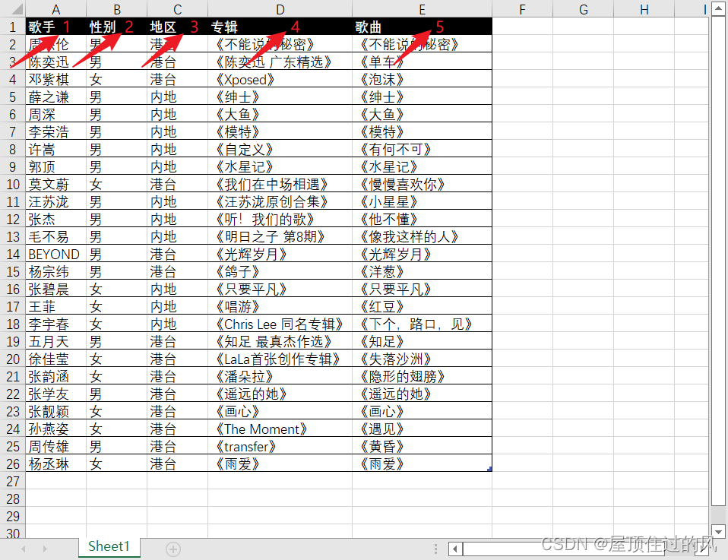Select the song cell 《像我这样的人》

(x=422, y=237)
